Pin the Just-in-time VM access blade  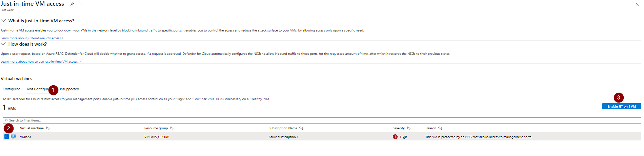pos(72,4)
